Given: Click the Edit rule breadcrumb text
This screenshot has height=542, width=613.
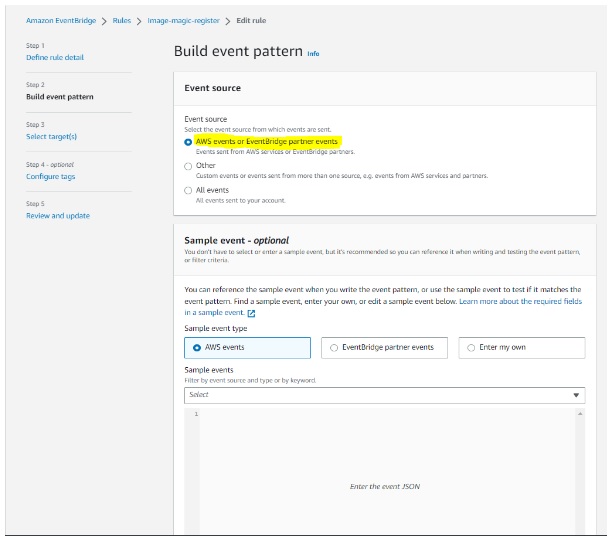Looking at the screenshot, I should (x=251, y=21).
